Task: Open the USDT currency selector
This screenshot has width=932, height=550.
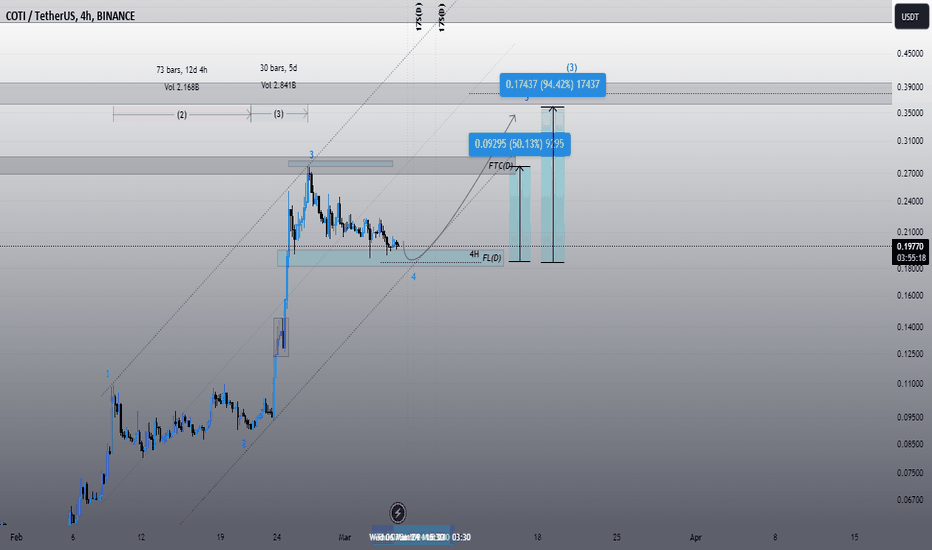Action: point(910,17)
